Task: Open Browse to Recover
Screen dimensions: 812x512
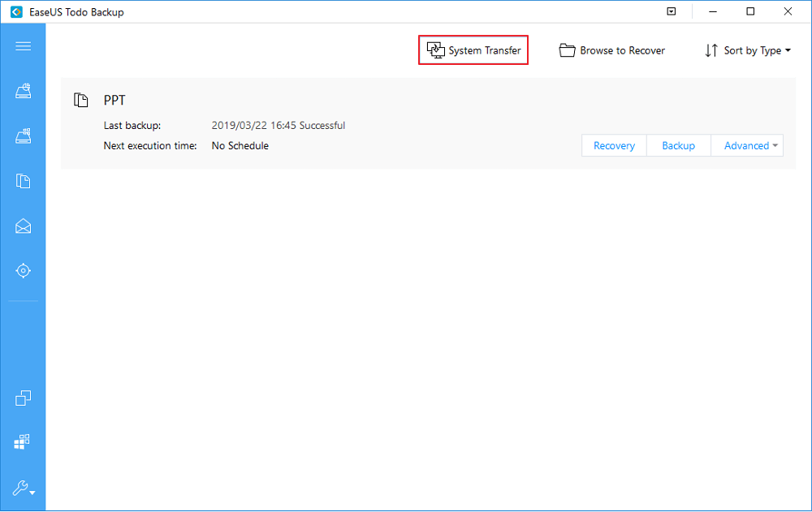Action: [611, 49]
